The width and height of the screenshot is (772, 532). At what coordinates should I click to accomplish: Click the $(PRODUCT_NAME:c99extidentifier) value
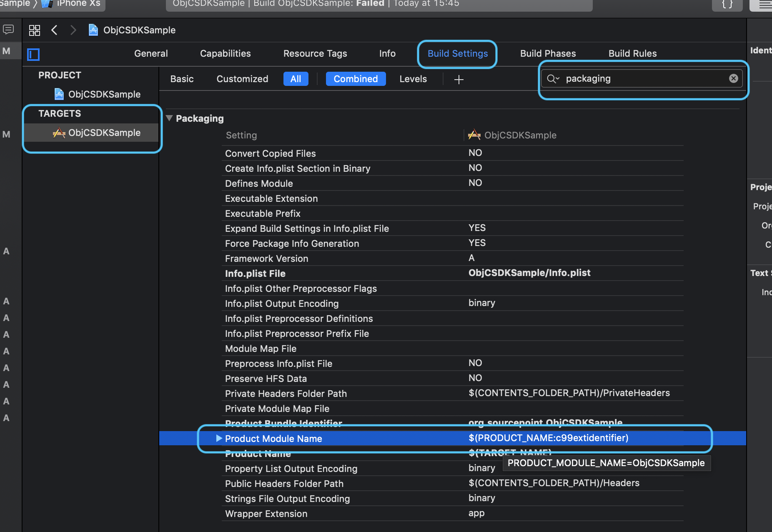coord(548,438)
